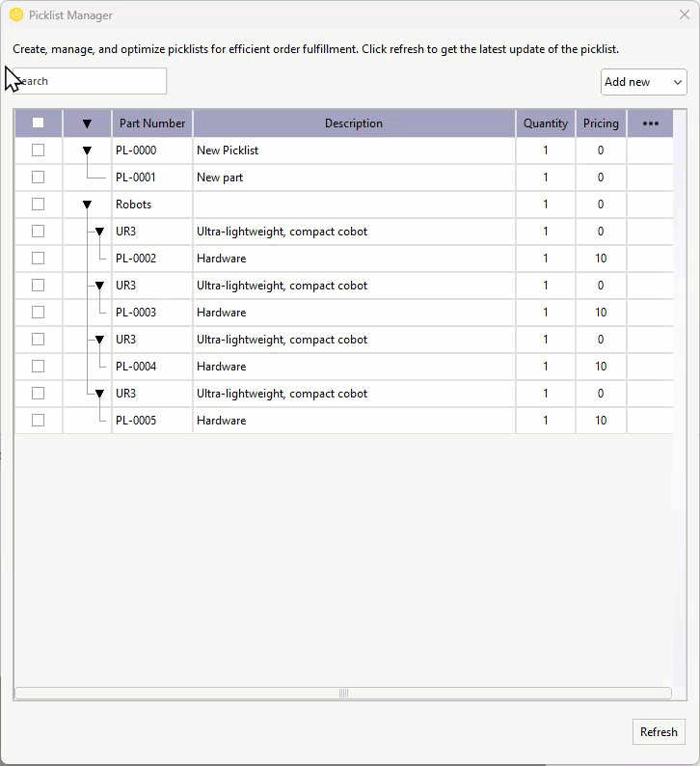Focus the Search input field
Screen dimensions: 700x766
[x=90, y=81]
